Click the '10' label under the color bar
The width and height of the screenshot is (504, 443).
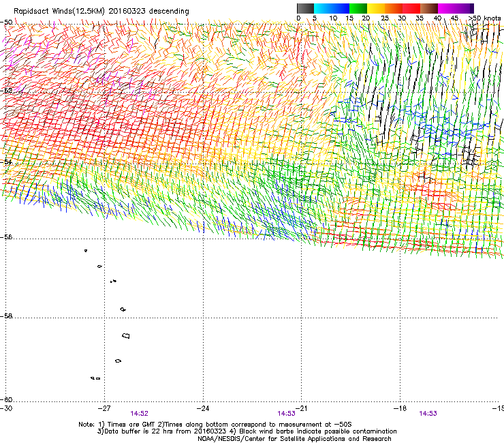[333, 18]
